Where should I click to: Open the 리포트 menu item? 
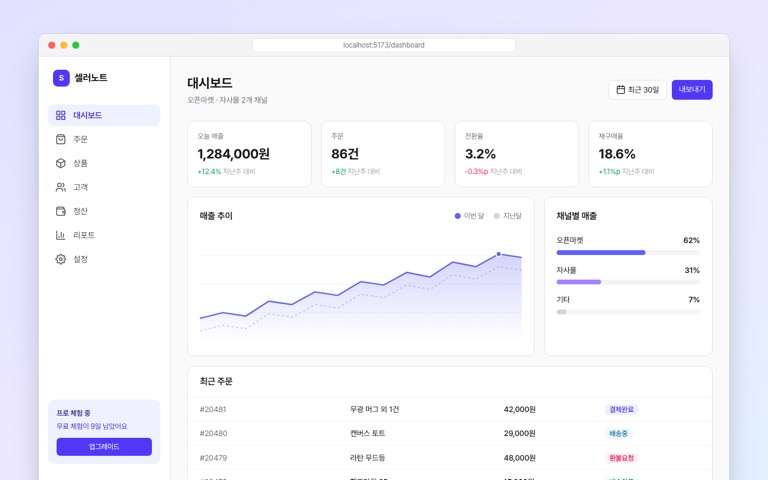(x=104, y=235)
